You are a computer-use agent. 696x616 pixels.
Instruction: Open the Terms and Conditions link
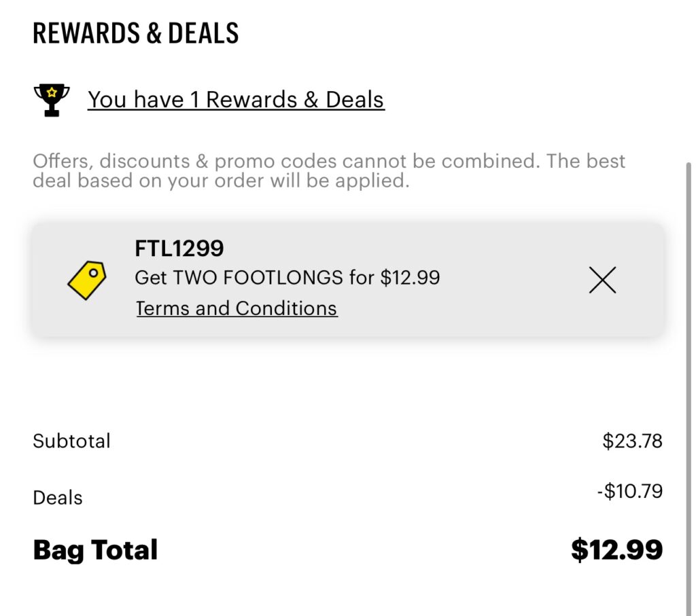[x=237, y=308]
